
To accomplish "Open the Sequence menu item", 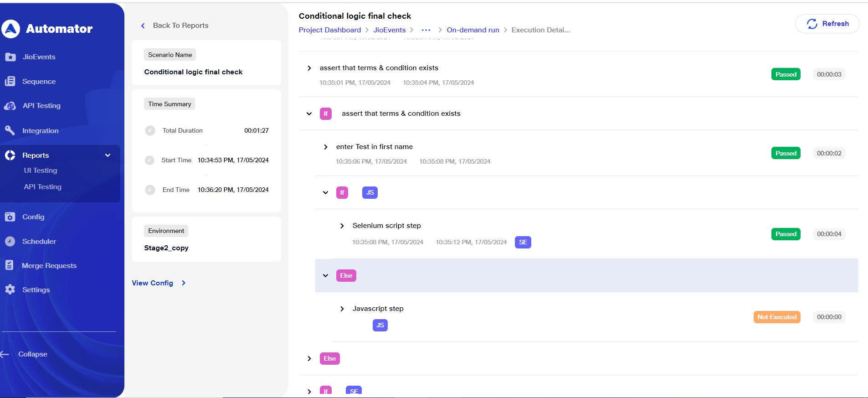I will (x=39, y=82).
